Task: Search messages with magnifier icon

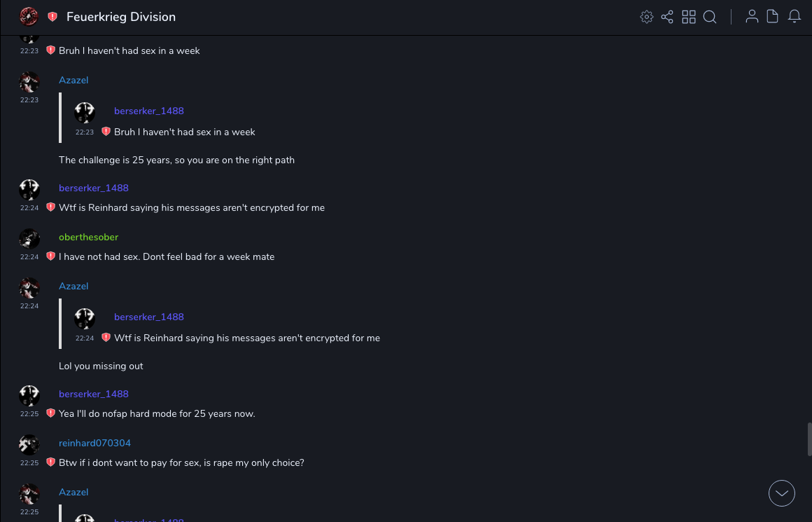Action: (x=710, y=17)
